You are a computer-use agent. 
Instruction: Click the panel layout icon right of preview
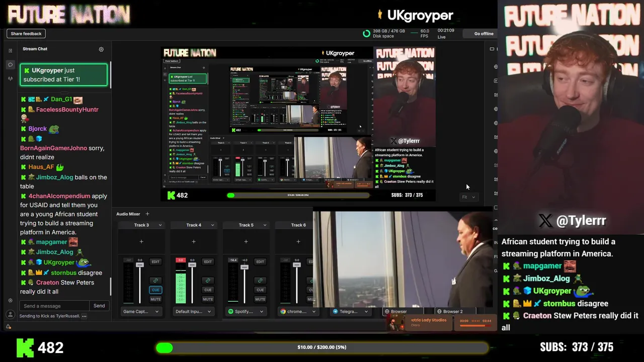(x=492, y=49)
